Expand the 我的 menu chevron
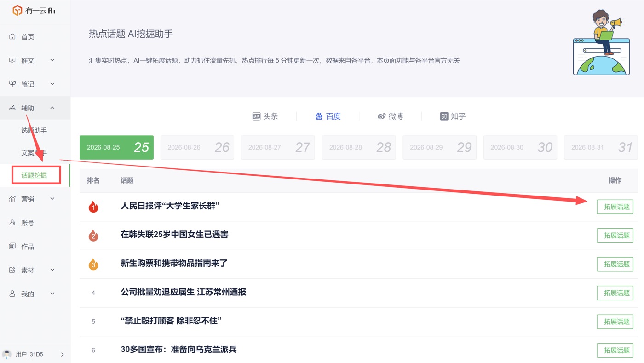The image size is (644, 363). point(52,294)
